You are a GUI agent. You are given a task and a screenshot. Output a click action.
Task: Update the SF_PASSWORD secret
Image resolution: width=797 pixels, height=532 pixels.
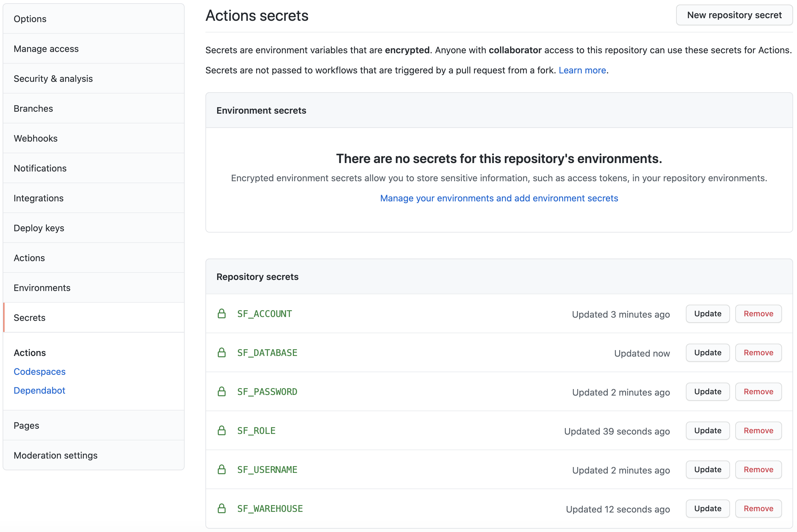click(x=707, y=392)
